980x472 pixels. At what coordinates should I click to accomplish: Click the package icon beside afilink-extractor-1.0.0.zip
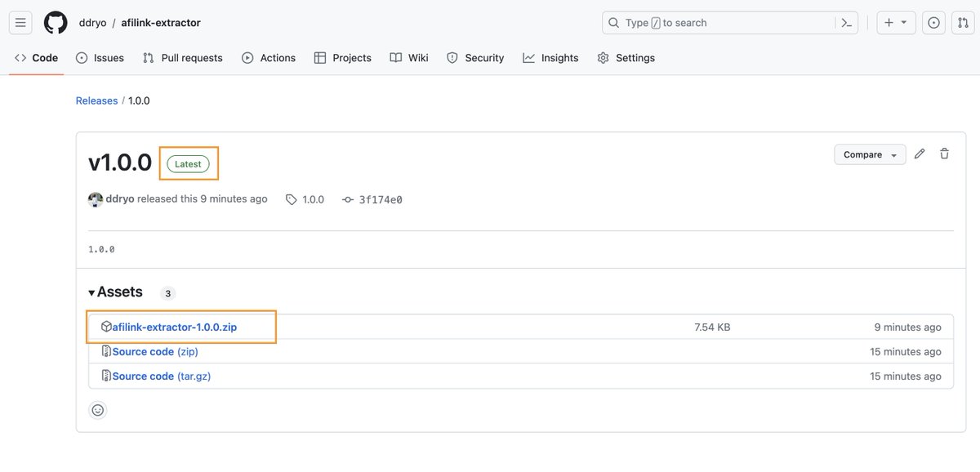click(106, 327)
